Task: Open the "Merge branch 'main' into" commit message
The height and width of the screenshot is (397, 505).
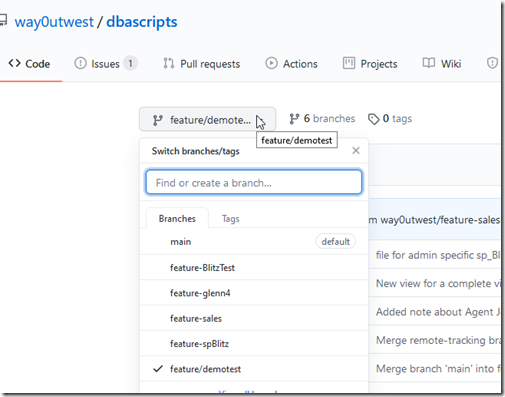Action: click(438, 369)
